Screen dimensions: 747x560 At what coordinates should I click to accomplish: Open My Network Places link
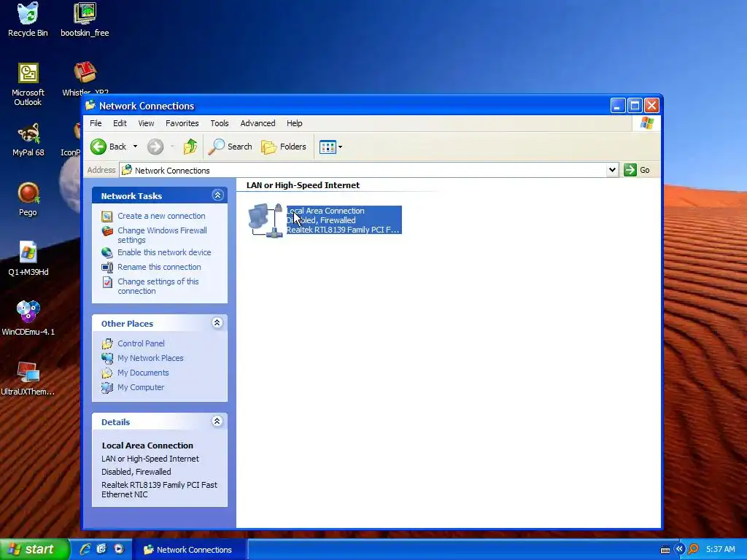[x=150, y=358]
